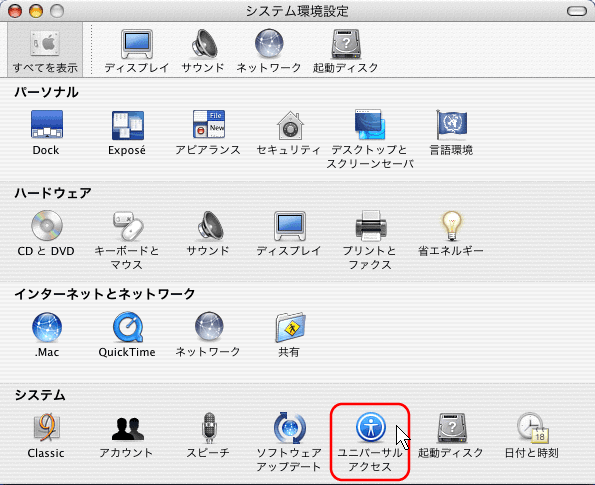Open ネットワーク in the Internet section

coord(209,326)
